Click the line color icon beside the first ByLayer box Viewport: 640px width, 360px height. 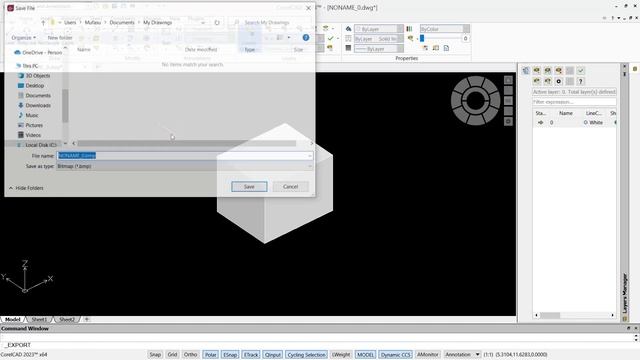point(348,29)
